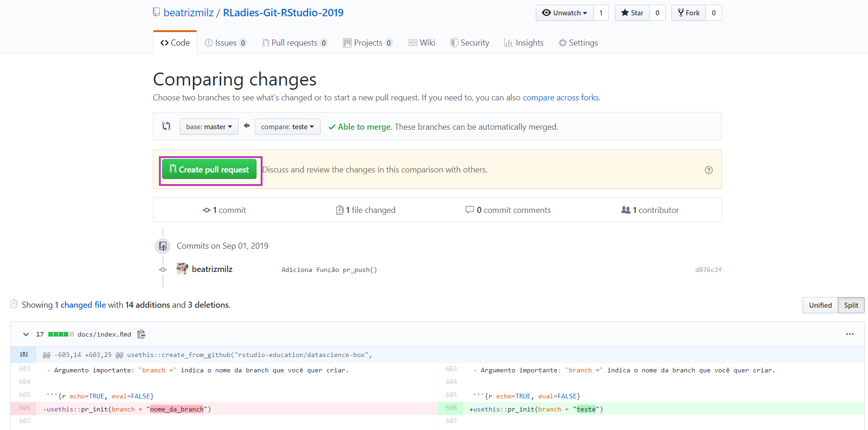
Task: Click the hunk header line @@ -603,14 +603,25 @@
Action: (x=207, y=355)
